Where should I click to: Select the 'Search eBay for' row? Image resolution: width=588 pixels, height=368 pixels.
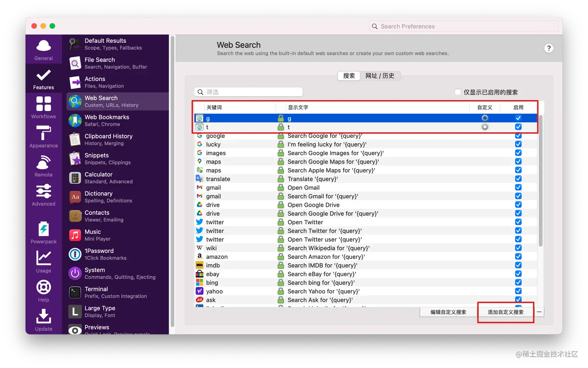366,274
